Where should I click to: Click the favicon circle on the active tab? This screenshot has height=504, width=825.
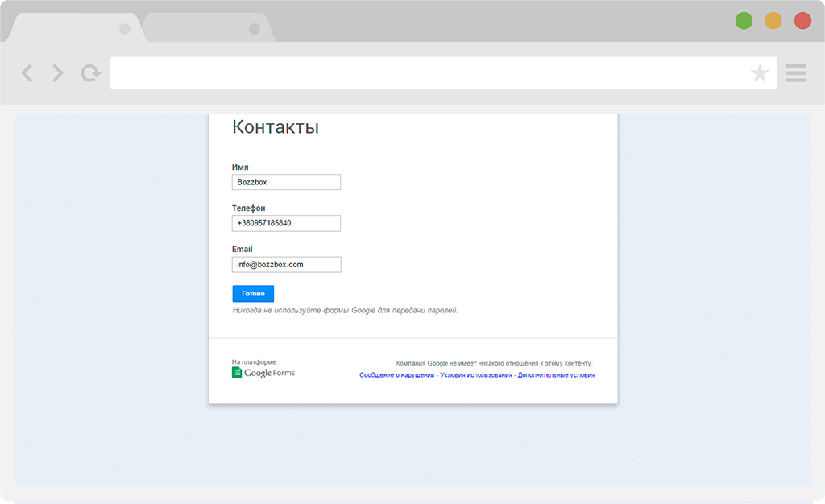[125, 28]
